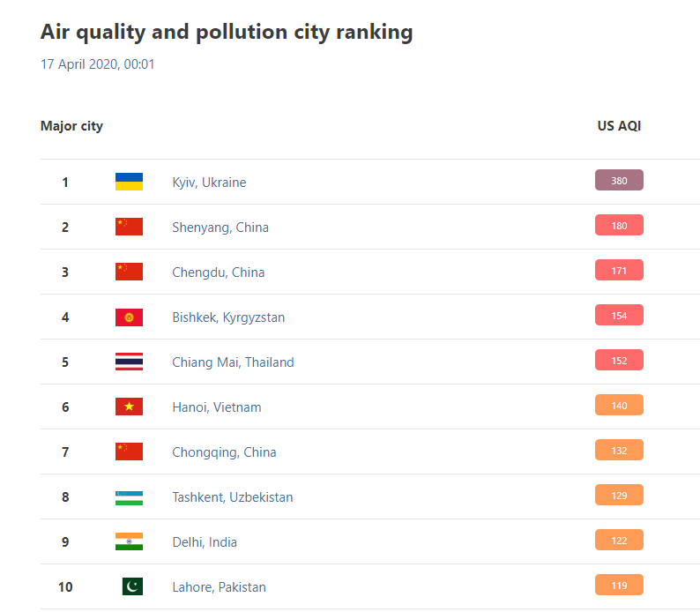Click the purple 380 AQI badge

pos(619,180)
